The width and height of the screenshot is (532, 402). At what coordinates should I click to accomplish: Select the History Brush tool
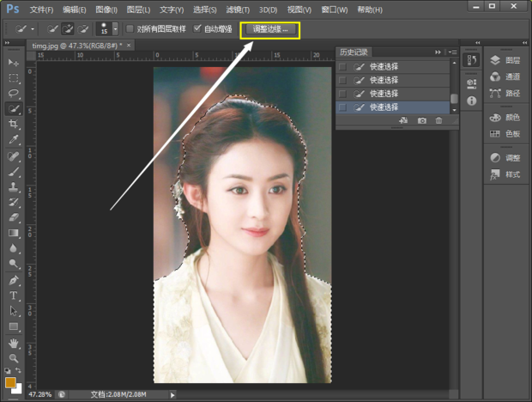coord(14,203)
